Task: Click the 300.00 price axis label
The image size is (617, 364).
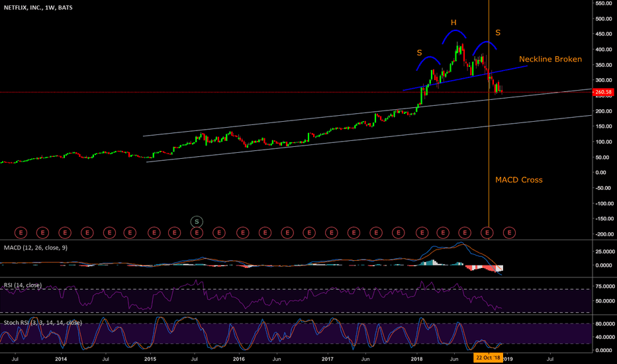Action: tap(604, 80)
